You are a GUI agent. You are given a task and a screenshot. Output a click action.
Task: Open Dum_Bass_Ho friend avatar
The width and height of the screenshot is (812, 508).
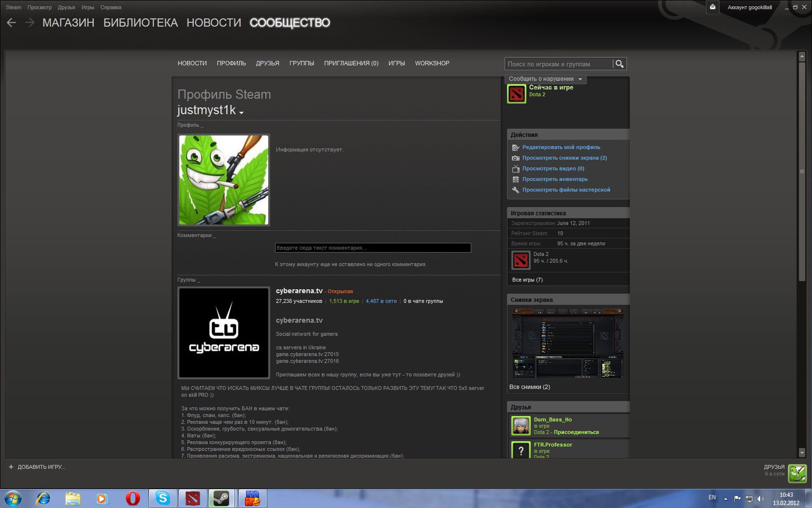521,426
